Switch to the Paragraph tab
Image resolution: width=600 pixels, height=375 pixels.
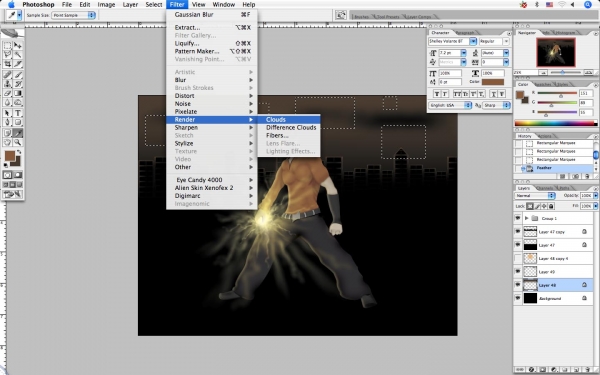pos(465,33)
